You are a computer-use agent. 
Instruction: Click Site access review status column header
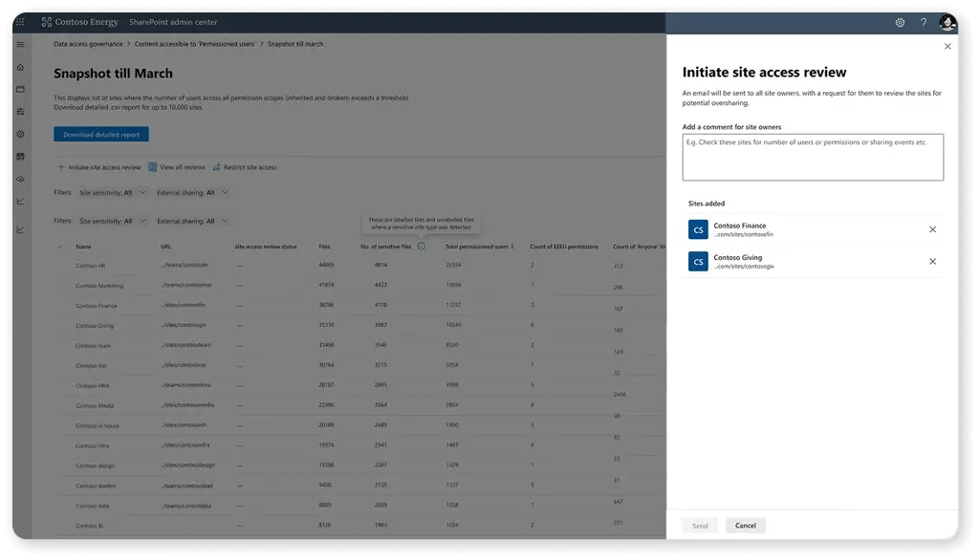(266, 247)
